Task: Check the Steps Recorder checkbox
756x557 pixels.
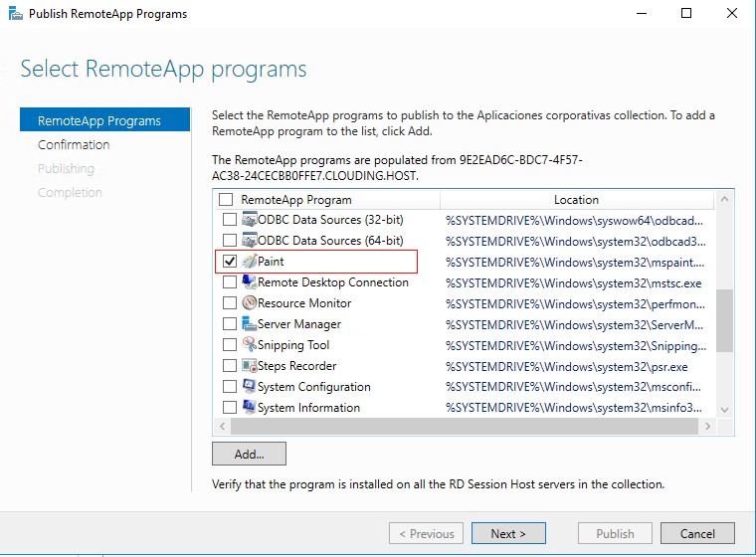Action: coord(230,366)
